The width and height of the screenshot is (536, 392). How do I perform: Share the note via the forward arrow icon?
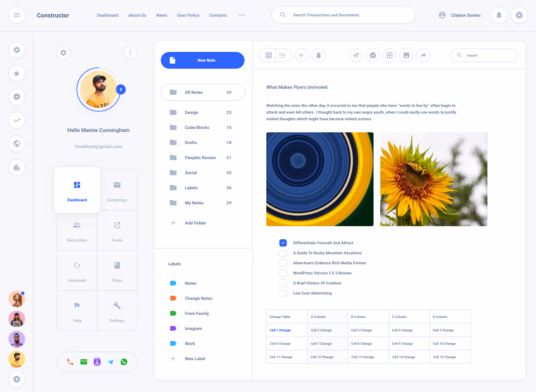coord(423,55)
